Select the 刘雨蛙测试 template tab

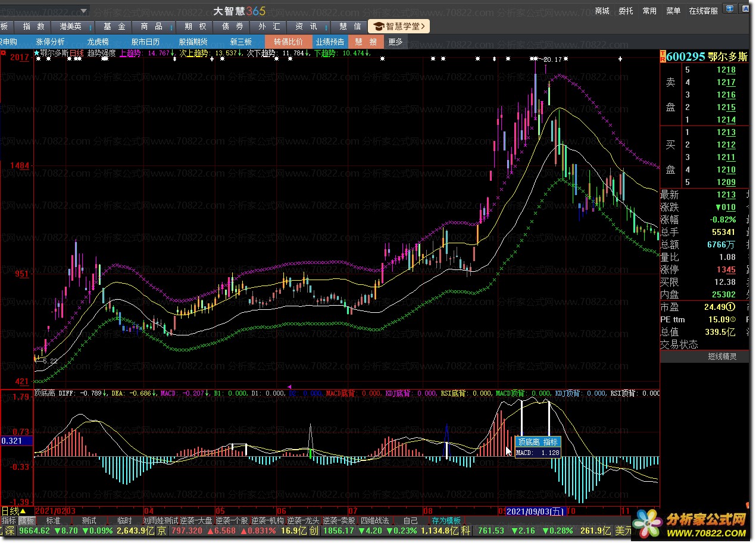[x=160, y=521]
